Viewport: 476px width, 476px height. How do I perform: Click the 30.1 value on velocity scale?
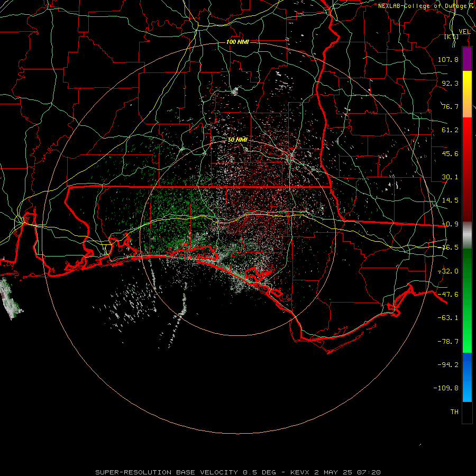pos(450,177)
